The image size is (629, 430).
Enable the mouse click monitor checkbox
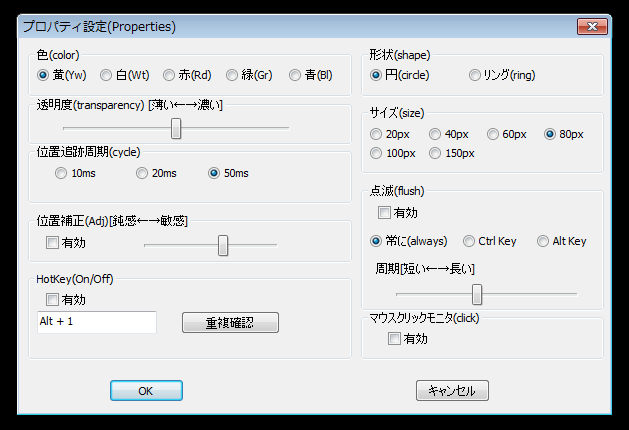[394, 339]
